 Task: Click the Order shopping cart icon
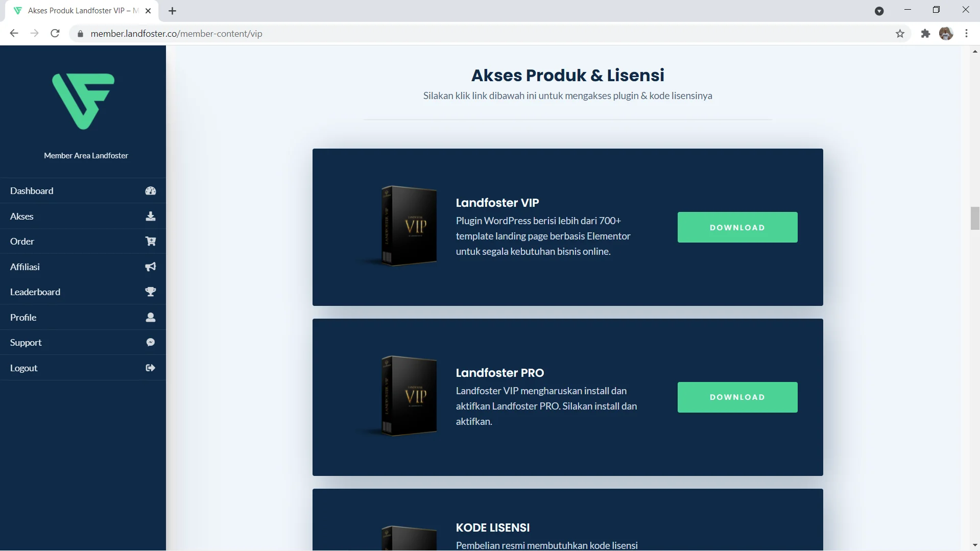pos(151,242)
